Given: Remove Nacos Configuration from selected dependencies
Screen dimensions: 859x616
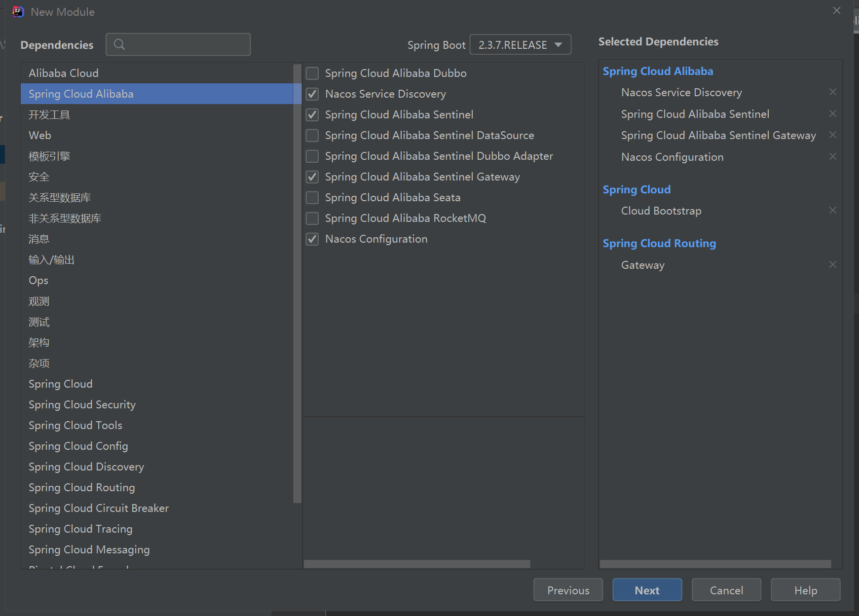Looking at the screenshot, I should tap(833, 156).
